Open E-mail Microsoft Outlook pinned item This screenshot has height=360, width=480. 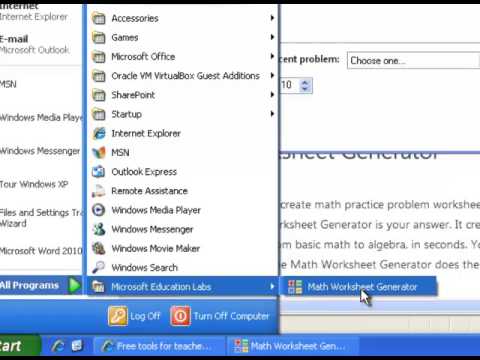pos(41,44)
